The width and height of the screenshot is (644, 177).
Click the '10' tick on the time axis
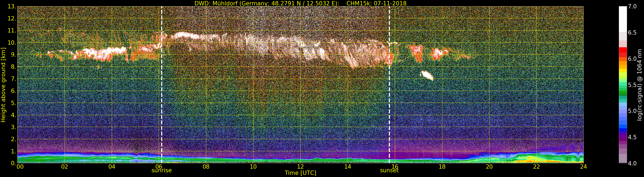253,166
